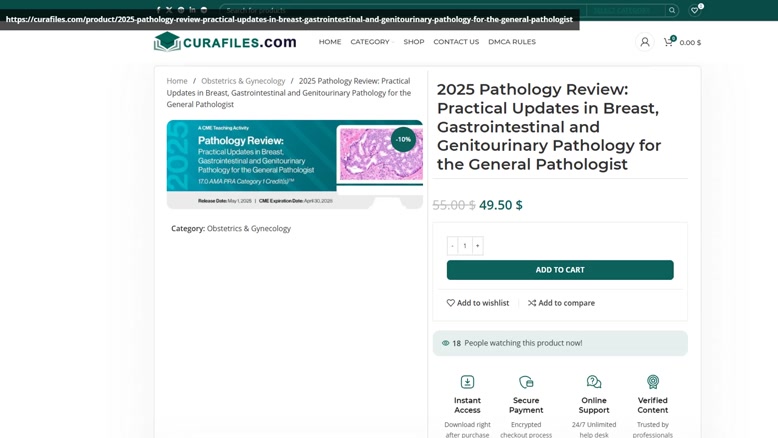This screenshot has height=438, width=778.
Task: Click the Pathology Review product image
Action: 295,164
